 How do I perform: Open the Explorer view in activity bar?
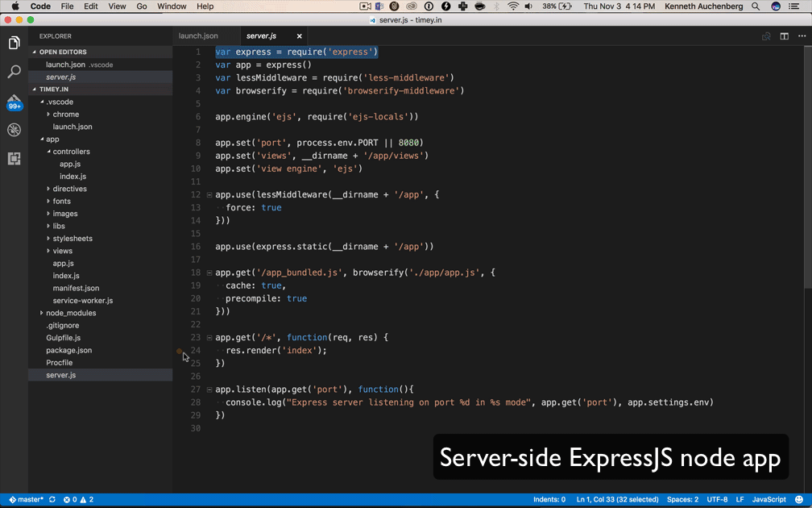[14, 43]
